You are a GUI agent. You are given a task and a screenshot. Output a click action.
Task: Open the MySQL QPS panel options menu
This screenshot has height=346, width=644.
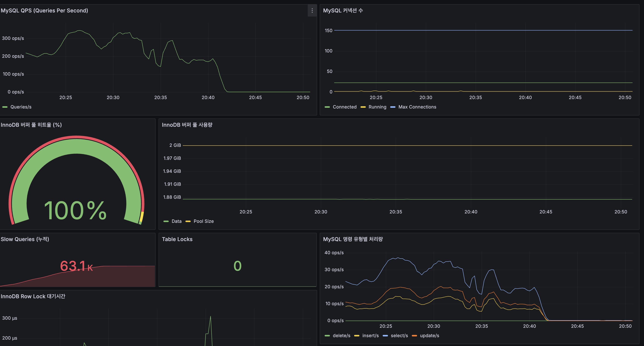[x=312, y=11]
